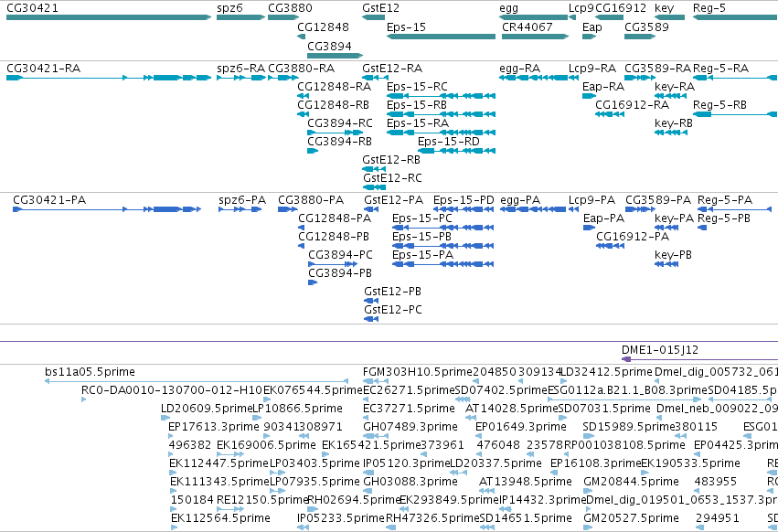Select the Eps-15-RC transcript
This screenshot has height=532, width=778.
[x=441, y=96]
